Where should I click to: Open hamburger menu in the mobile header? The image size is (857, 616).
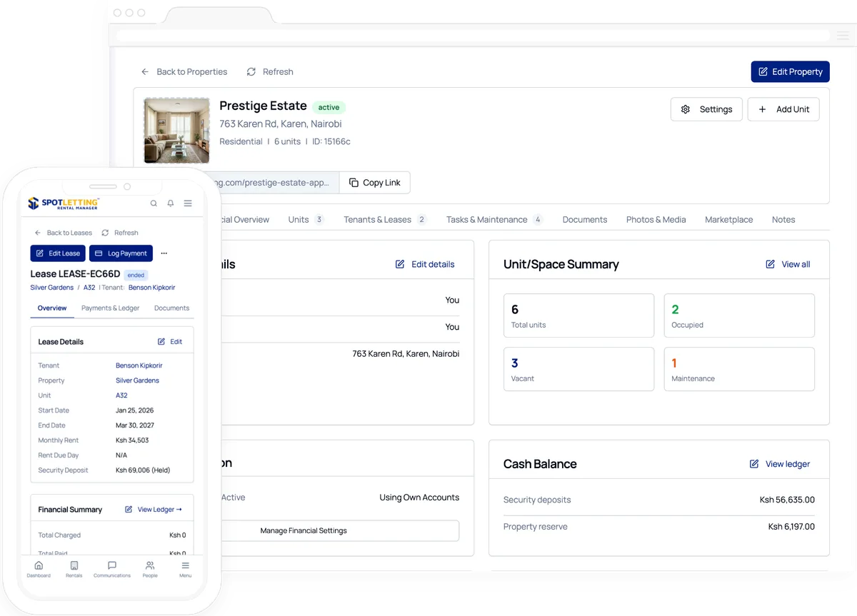[188, 203]
